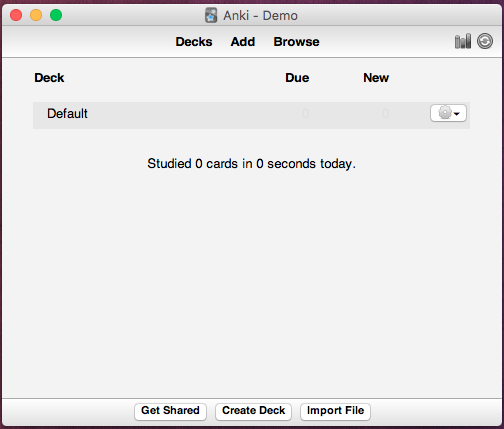Sync collection using the circular arrows icon
504x429 pixels.
tap(485, 41)
